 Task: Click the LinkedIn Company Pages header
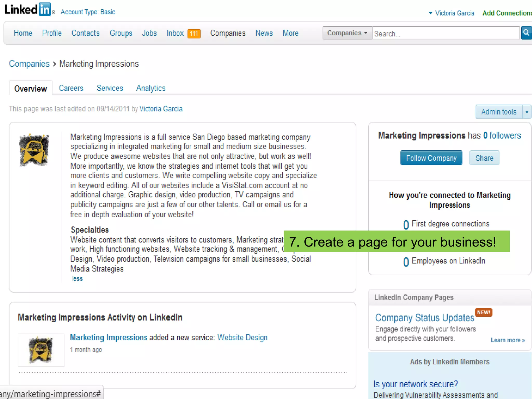coord(414,297)
